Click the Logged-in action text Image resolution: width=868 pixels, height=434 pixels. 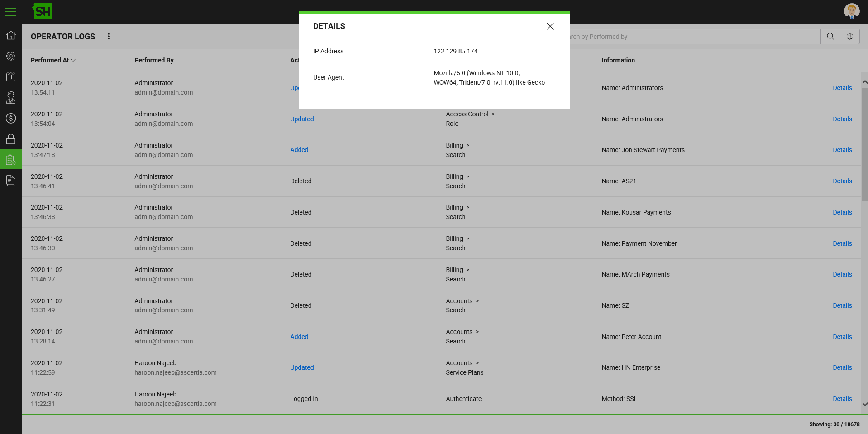click(x=304, y=399)
